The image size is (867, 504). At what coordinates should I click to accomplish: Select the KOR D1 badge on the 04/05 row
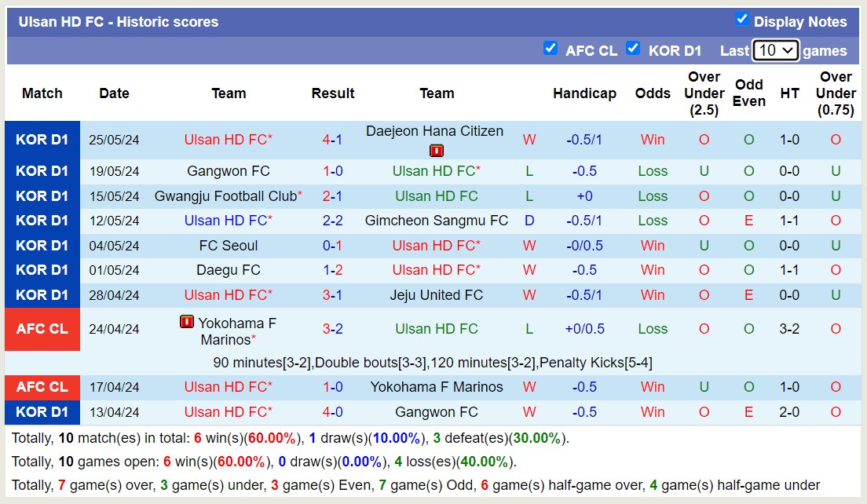click(x=42, y=246)
